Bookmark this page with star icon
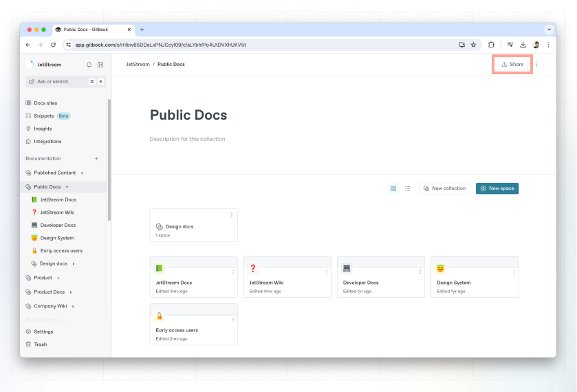Image resolution: width=577 pixels, height=392 pixels. (x=473, y=45)
